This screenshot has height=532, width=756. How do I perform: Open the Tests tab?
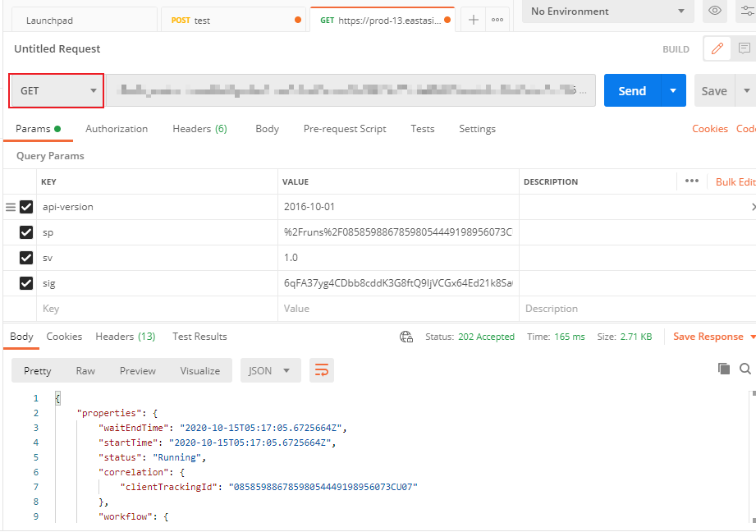coord(423,129)
